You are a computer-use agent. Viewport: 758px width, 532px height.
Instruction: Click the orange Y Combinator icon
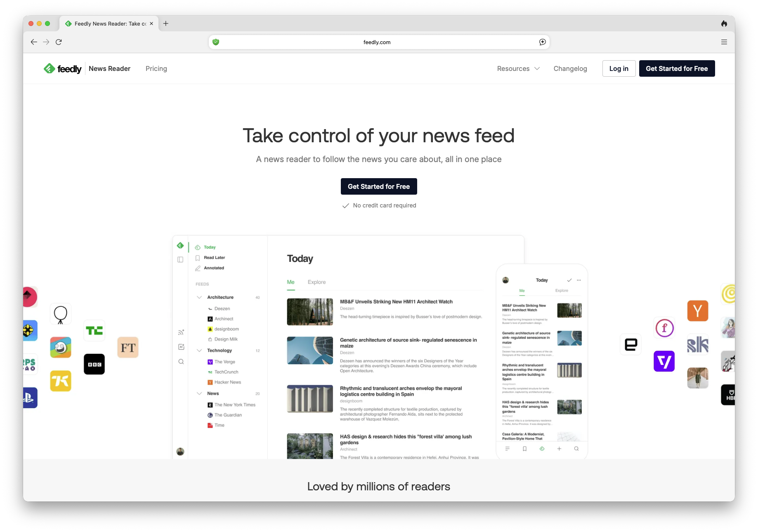697,311
